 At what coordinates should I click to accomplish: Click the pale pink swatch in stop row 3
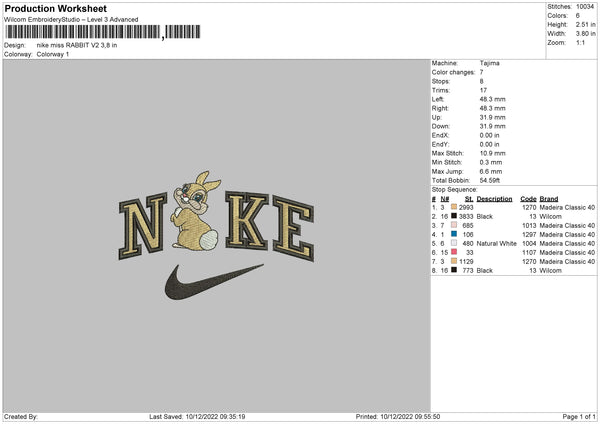point(454,225)
